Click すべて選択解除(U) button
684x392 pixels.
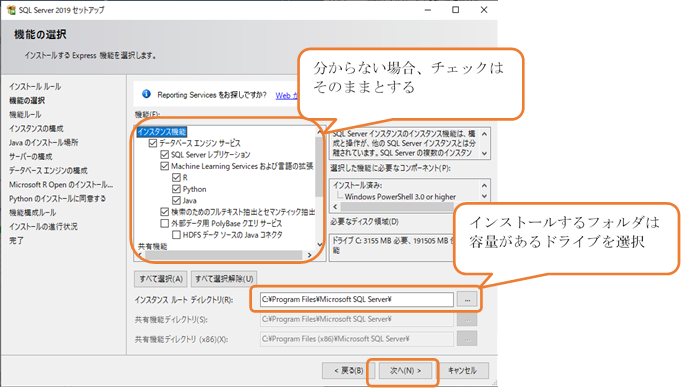point(224,279)
